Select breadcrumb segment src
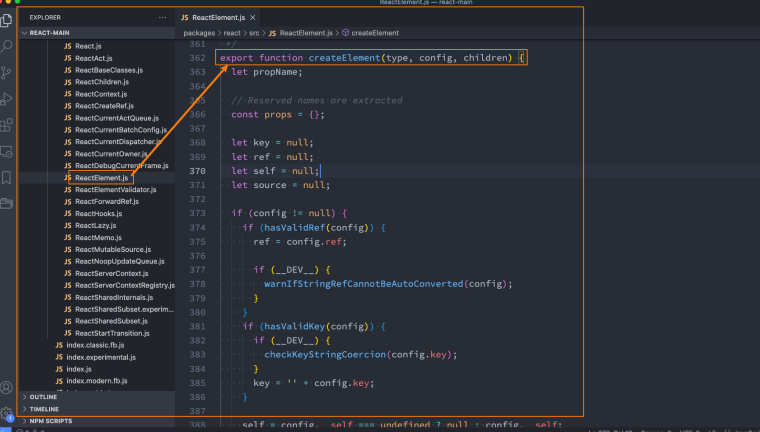 click(254, 33)
